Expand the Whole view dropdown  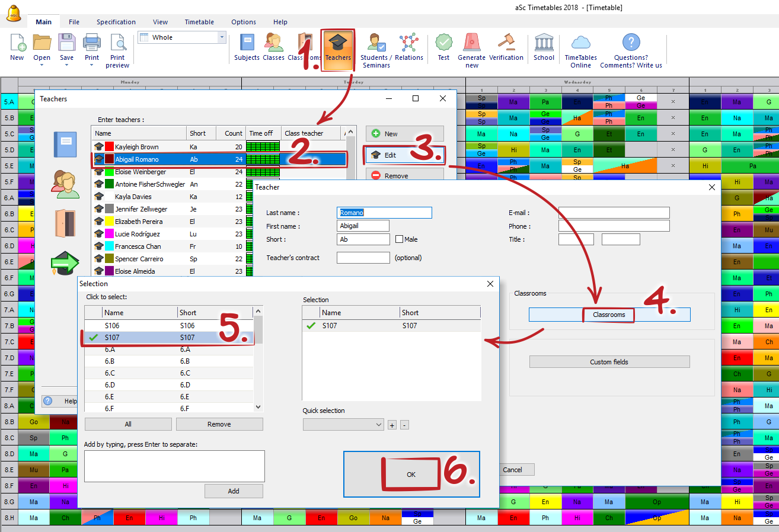pos(222,37)
